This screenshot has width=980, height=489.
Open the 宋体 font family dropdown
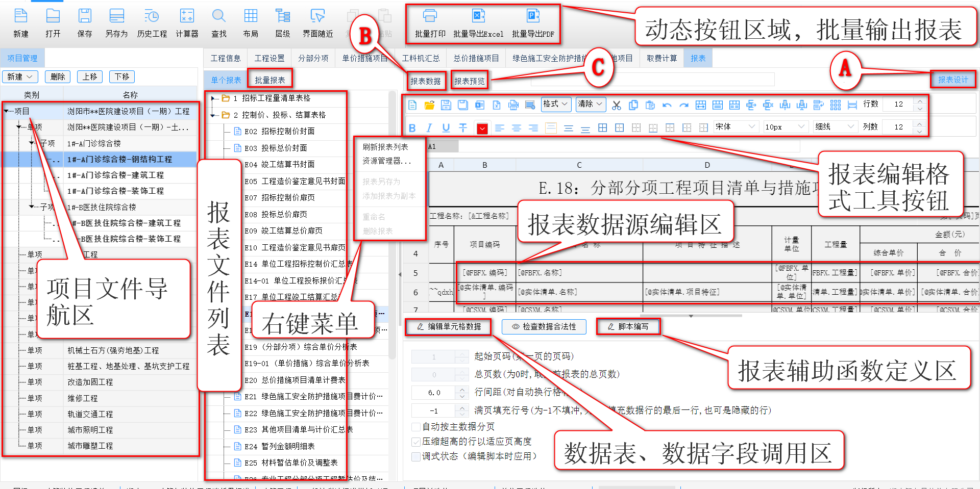[736, 126]
